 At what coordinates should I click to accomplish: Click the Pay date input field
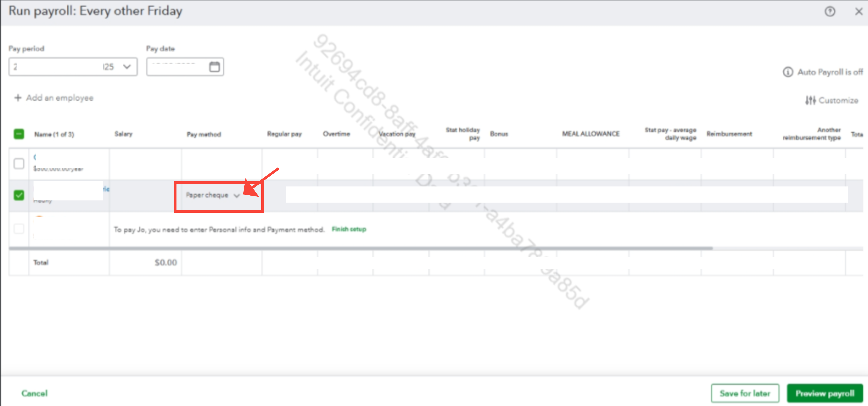(x=177, y=67)
